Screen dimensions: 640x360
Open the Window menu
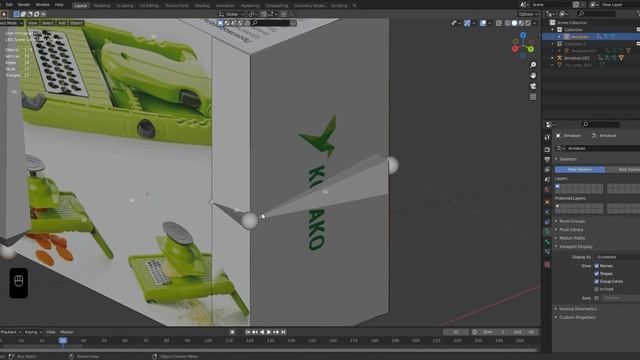pyautogui.click(x=42, y=5)
